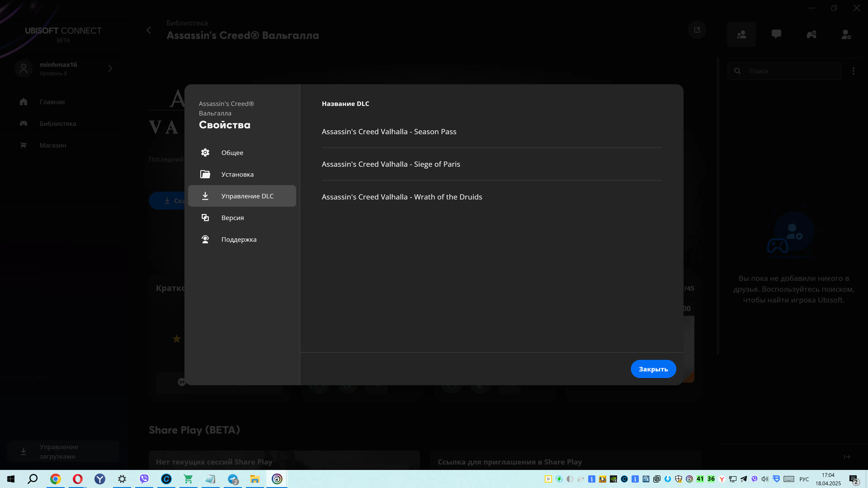Click the folder icon beside Установка
868x488 pixels.
[x=205, y=174]
